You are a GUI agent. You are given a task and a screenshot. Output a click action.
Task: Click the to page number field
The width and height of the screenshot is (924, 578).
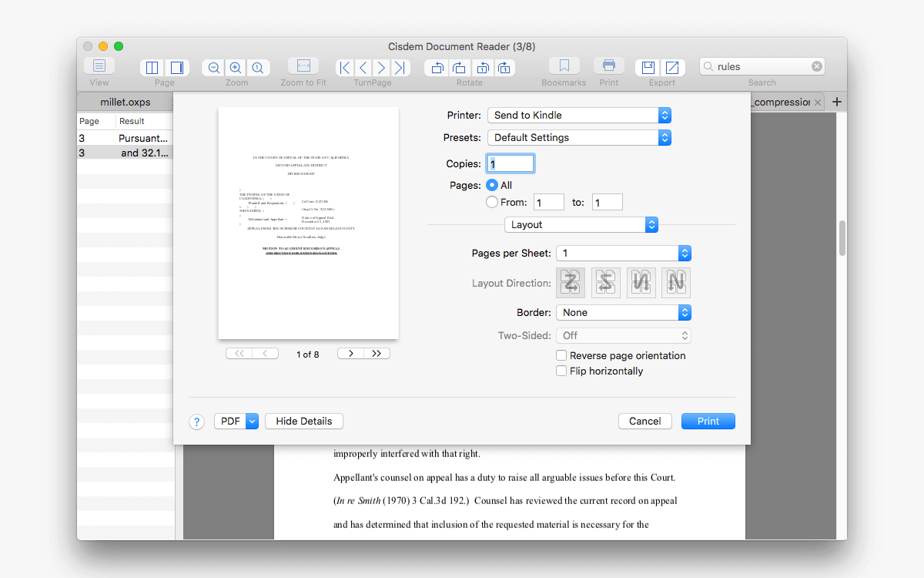click(x=607, y=203)
